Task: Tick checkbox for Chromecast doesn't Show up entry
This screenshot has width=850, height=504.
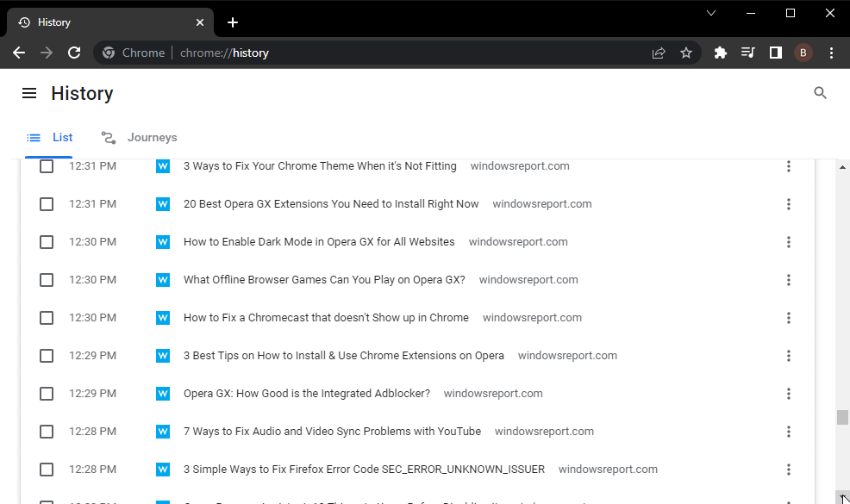Action: (x=47, y=318)
